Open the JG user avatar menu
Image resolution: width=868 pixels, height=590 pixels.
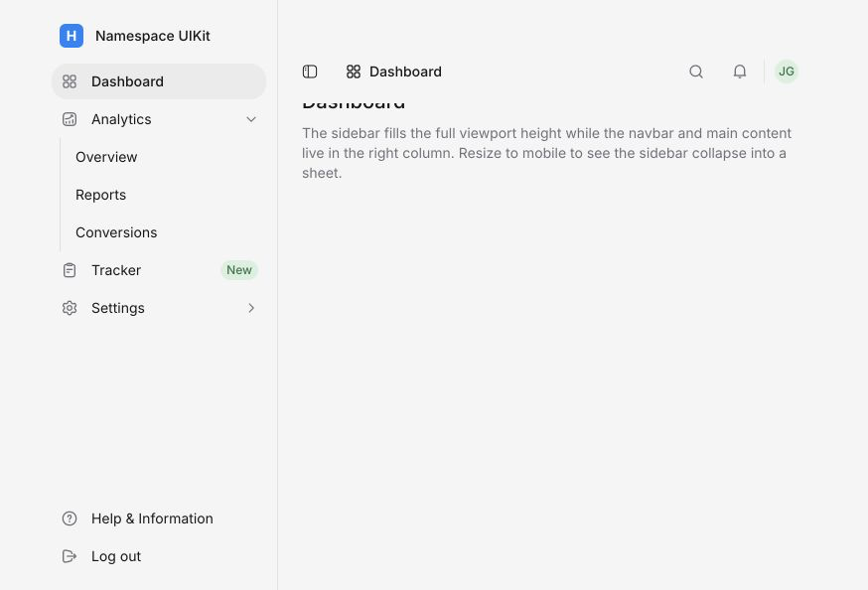787,72
